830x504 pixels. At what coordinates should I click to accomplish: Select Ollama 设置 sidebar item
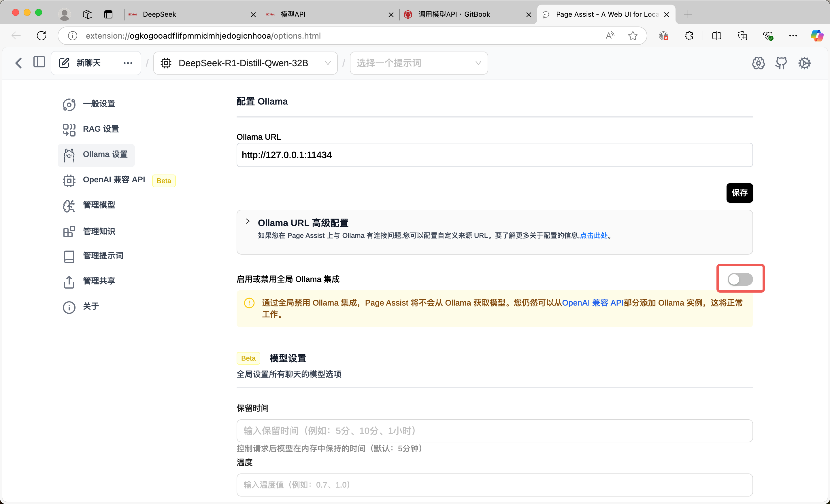pyautogui.click(x=96, y=155)
